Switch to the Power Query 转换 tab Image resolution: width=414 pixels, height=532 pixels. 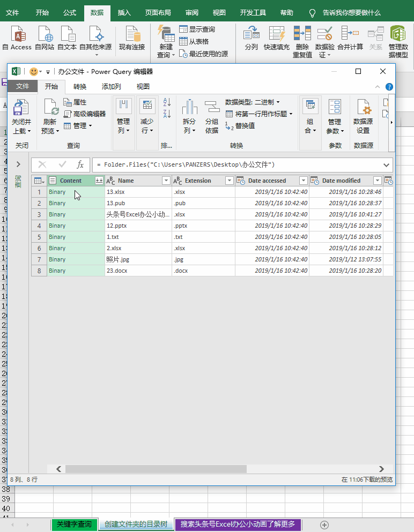[80, 86]
